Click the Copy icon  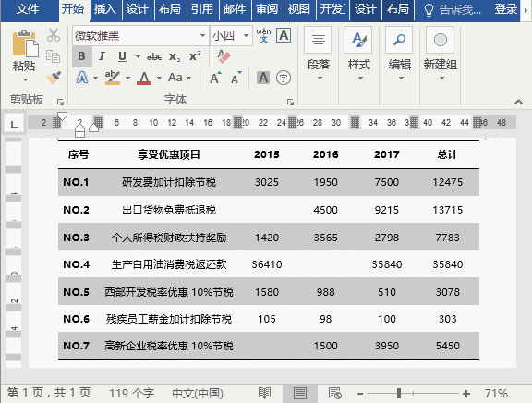(53, 56)
